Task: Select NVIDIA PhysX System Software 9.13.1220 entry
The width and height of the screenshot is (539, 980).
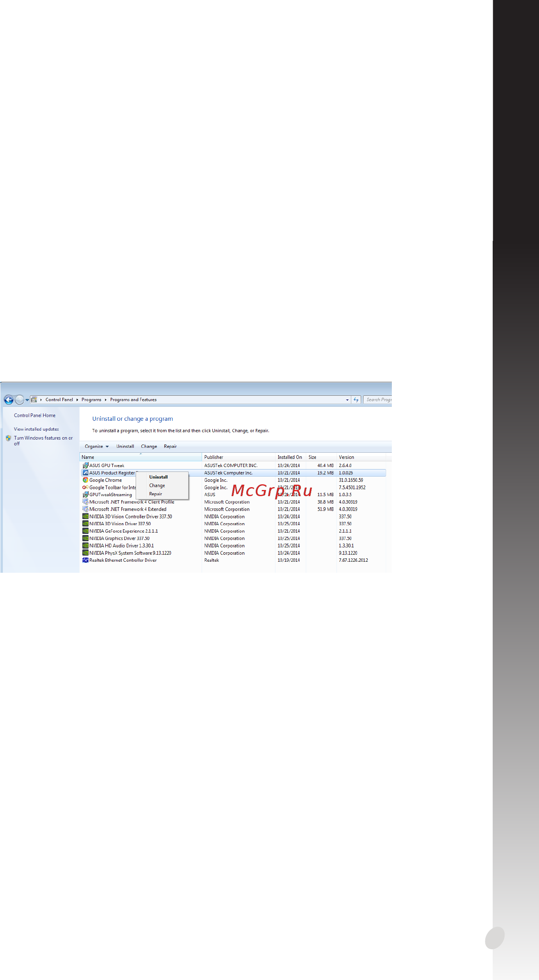Action: tap(233, 553)
